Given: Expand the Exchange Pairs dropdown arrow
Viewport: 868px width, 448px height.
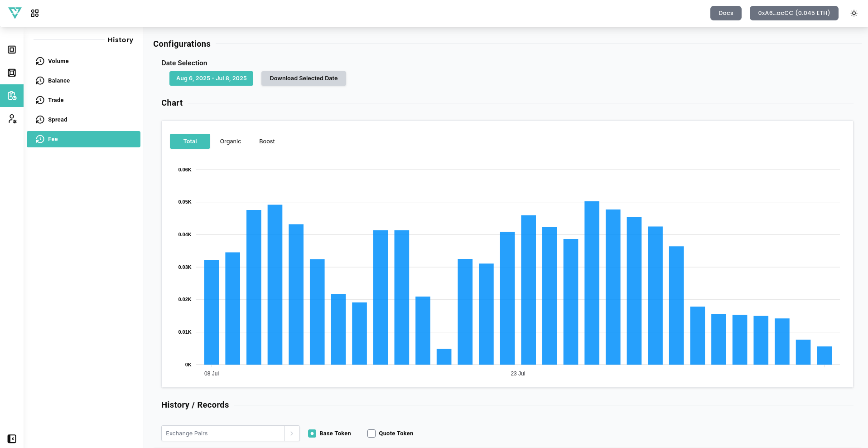Looking at the screenshot, I should [x=292, y=433].
